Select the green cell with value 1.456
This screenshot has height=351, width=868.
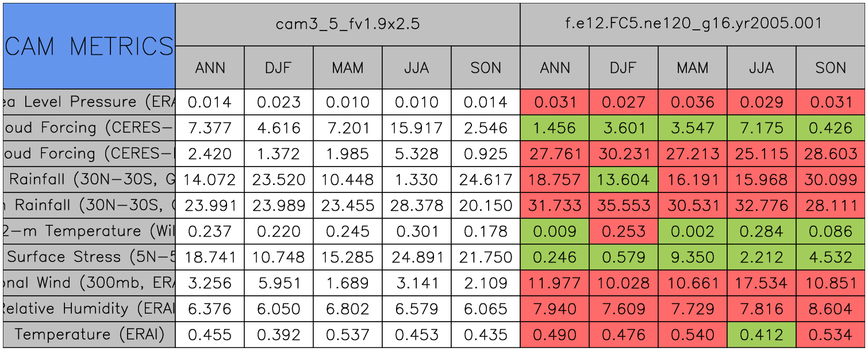tap(554, 128)
